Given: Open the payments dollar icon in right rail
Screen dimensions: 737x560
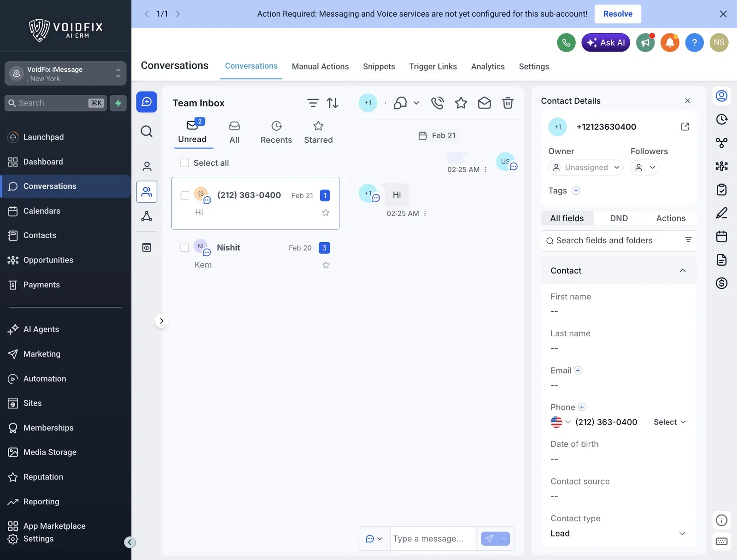Looking at the screenshot, I should pyautogui.click(x=721, y=283).
